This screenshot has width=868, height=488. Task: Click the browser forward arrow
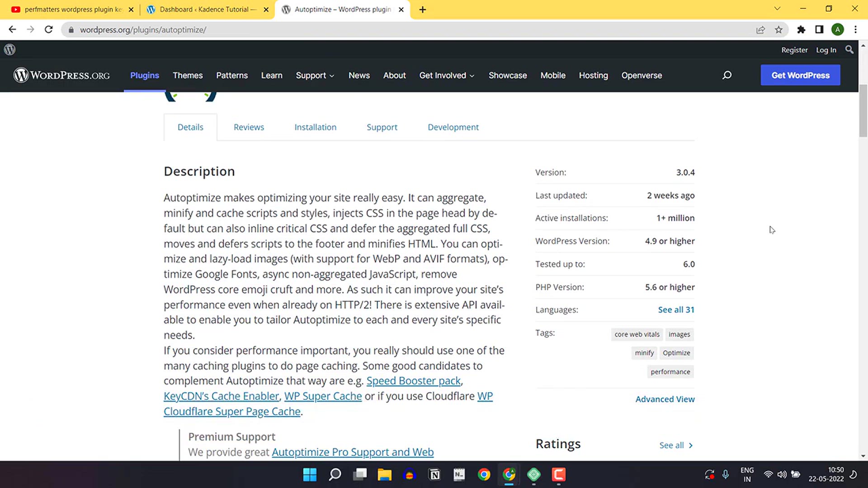tap(30, 29)
